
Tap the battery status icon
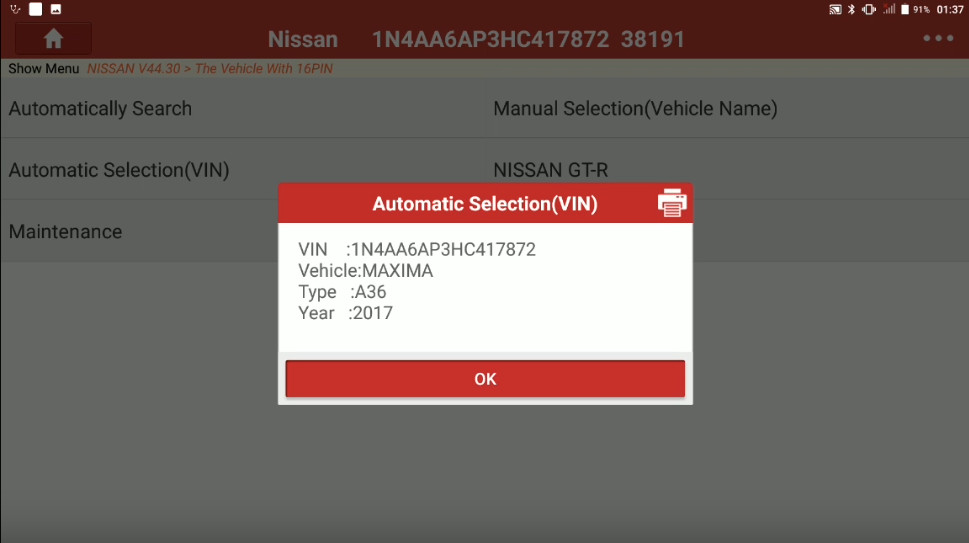pyautogui.click(x=905, y=9)
